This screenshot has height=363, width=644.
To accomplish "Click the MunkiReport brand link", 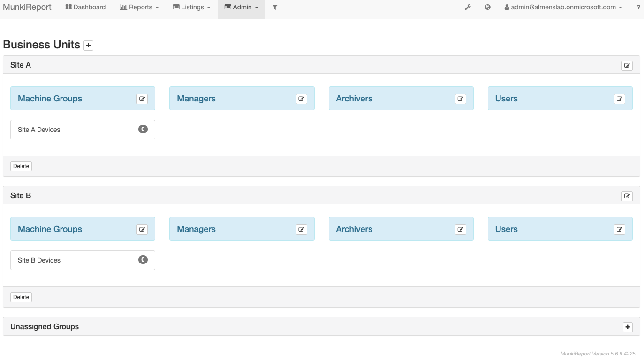I will click(x=27, y=8).
